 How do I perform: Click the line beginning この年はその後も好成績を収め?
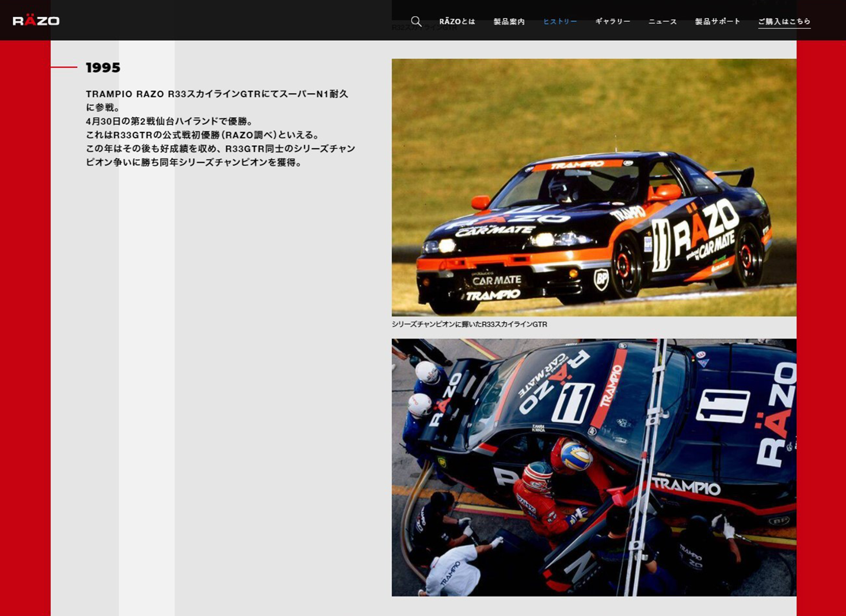[x=220, y=149]
